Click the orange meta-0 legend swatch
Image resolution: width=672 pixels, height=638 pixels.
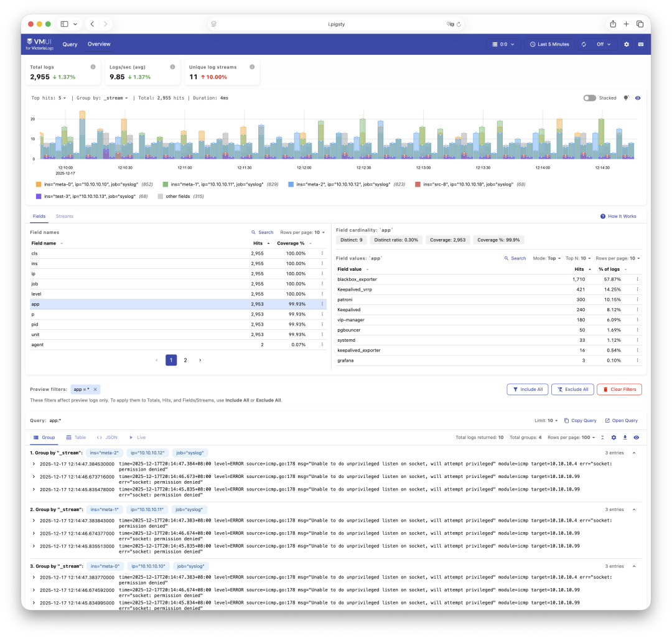(39, 184)
